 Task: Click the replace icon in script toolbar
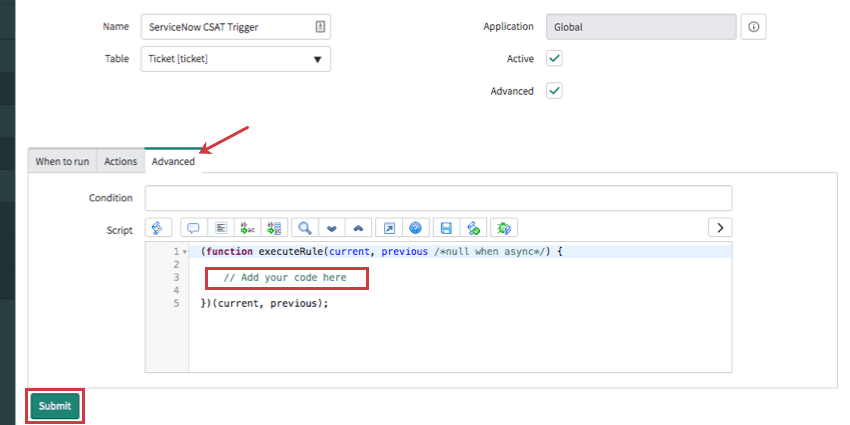pos(249,228)
